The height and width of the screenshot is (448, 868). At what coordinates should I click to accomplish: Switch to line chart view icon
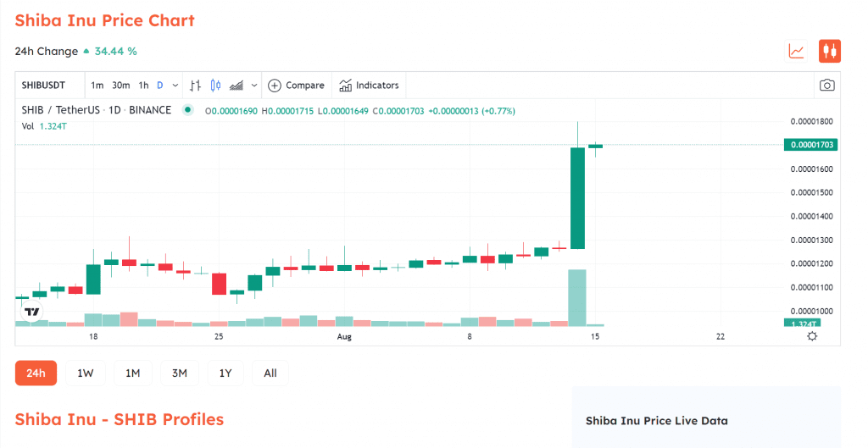(x=797, y=52)
